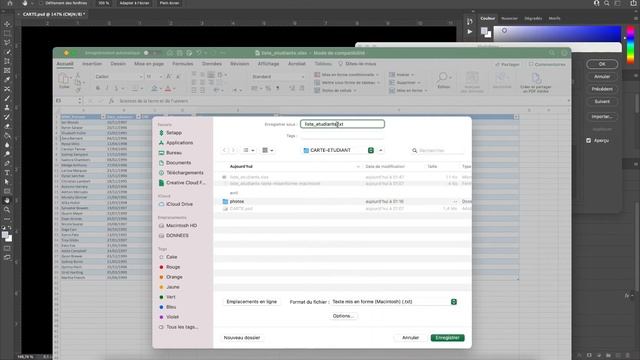Click Adapter à l'écran button
Viewport: 640px width, 360px height.
134,3
